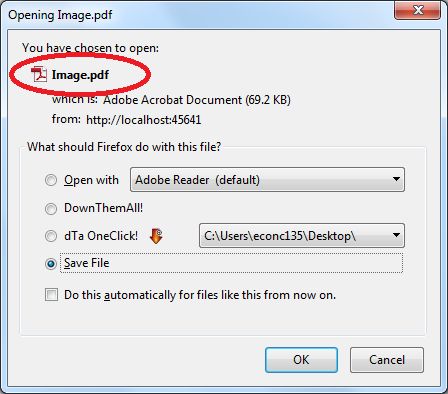The width and height of the screenshot is (448, 394).
Task: Click the Image.pdf filename text
Action: (80, 75)
